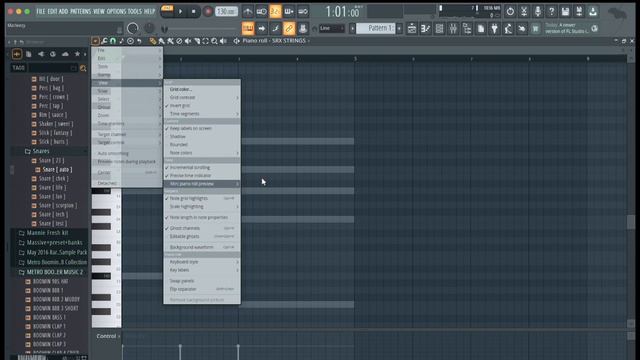
Task: Open the Line snap selector dropdown
Action: pos(331,28)
